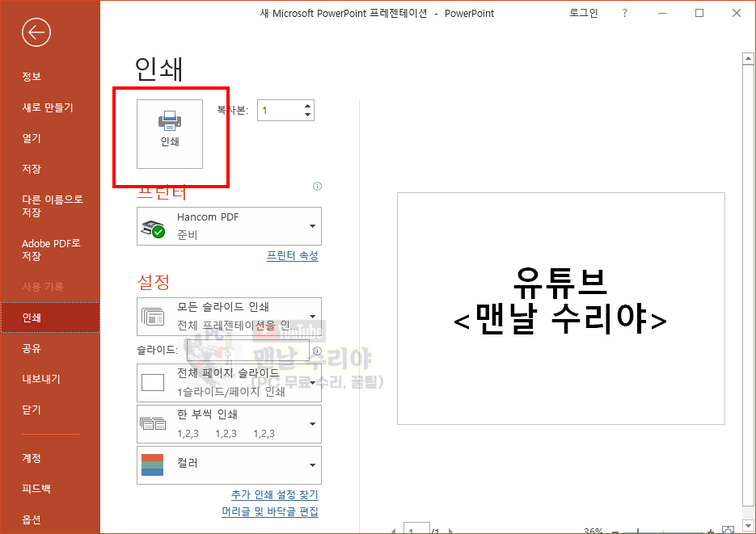Expand the Print All Slides (모든 슬라이드 인쇄) dropdown

point(229,317)
